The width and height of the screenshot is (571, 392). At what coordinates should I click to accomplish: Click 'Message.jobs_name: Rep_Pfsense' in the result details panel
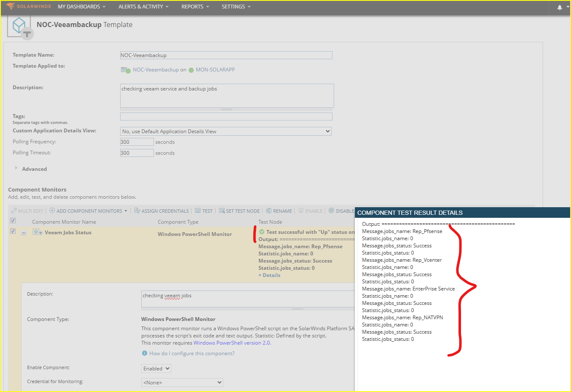coord(402,231)
